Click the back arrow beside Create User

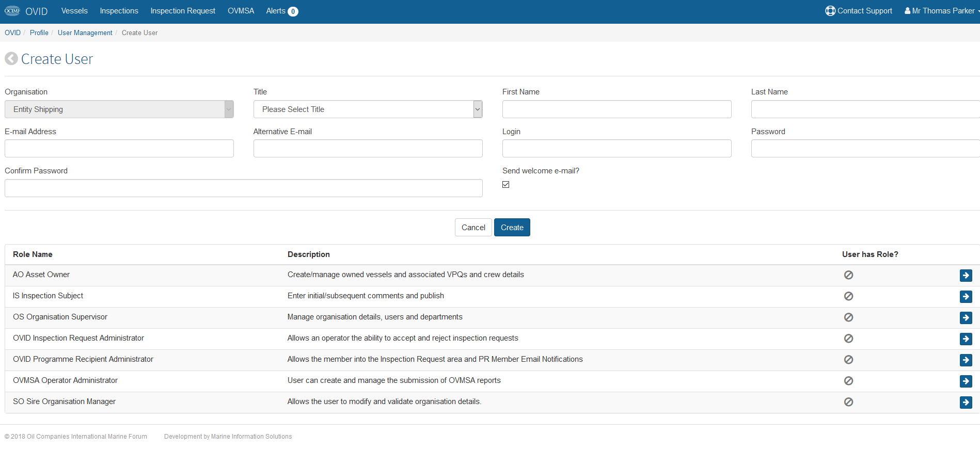11,59
